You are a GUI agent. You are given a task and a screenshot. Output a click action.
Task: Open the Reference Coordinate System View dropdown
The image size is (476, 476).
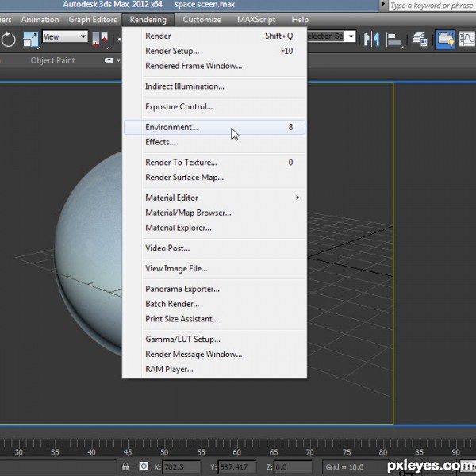point(65,36)
